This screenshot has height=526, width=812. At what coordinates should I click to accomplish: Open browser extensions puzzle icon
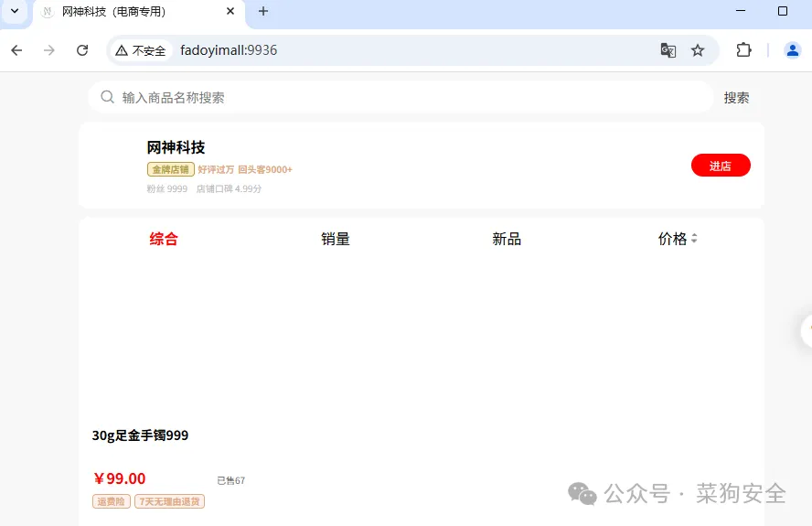[743, 50]
